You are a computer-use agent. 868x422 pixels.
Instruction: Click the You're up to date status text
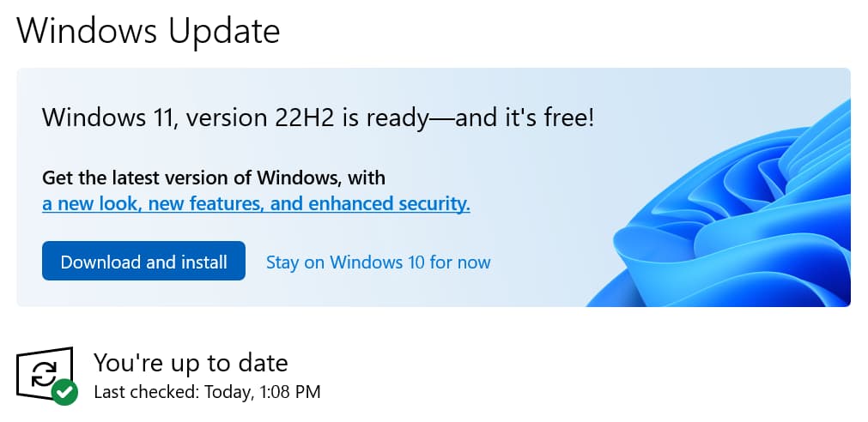tap(191, 362)
